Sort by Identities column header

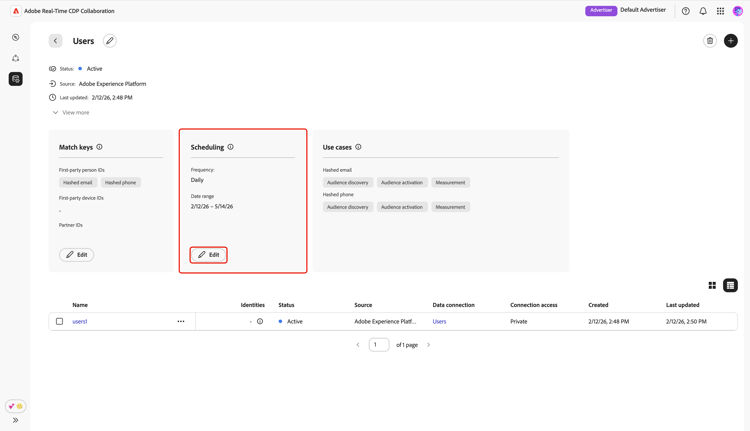coord(253,305)
